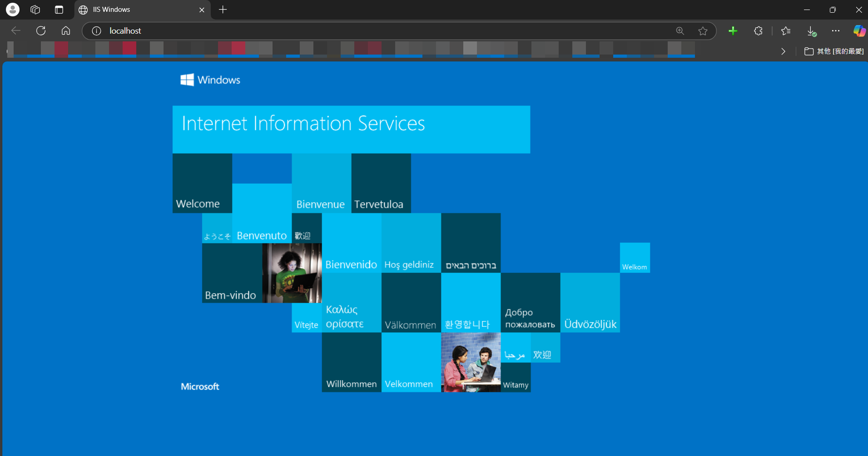This screenshot has height=456, width=868.
Task: Click the Welcome tile
Action: click(202, 183)
